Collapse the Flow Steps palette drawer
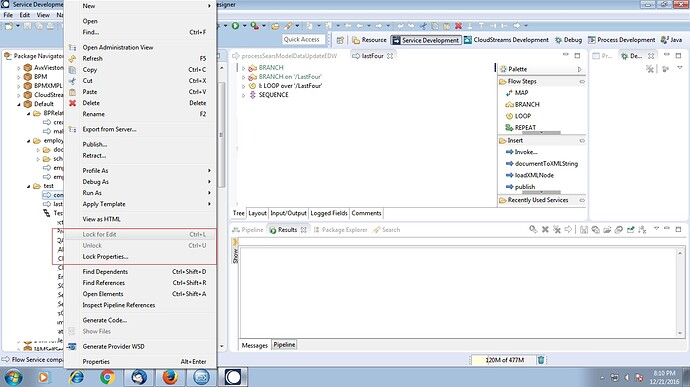The image size is (690, 387). click(582, 81)
